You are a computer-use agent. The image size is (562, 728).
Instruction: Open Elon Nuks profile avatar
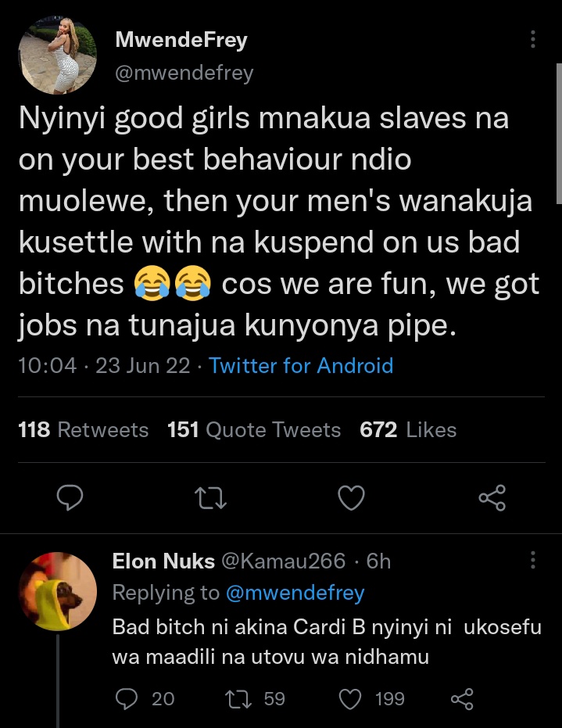click(57, 590)
